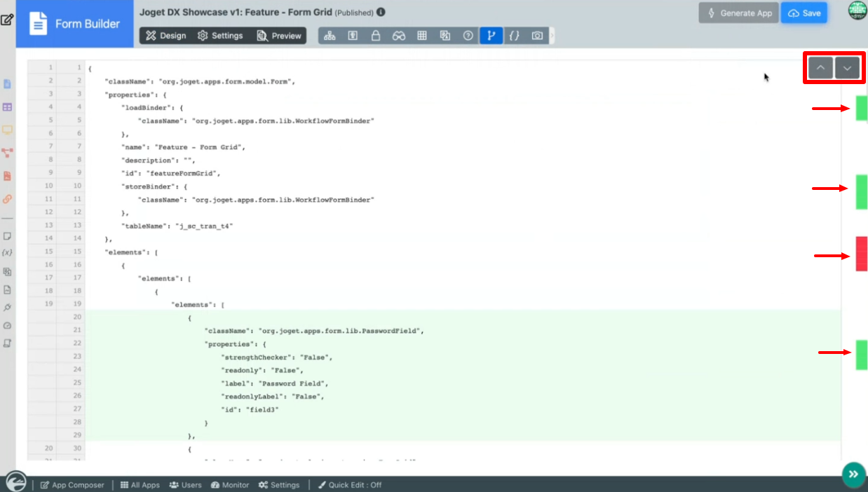
Task: Click the info icon next to Published
Action: click(x=381, y=13)
